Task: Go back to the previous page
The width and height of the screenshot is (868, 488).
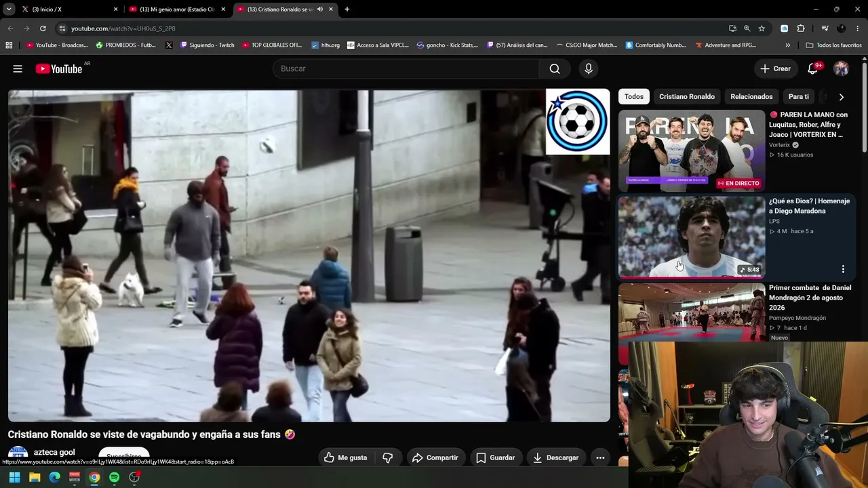Action: point(10,28)
